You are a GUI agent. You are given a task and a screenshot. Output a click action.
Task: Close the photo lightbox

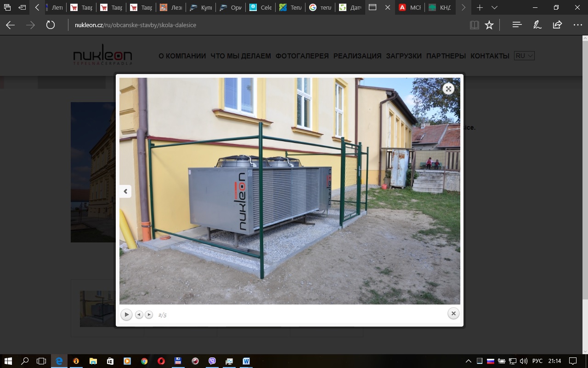(x=453, y=313)
